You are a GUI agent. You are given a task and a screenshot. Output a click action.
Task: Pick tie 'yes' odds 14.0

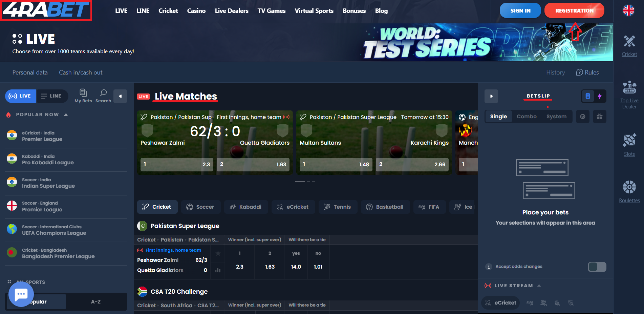coord(296,267)
